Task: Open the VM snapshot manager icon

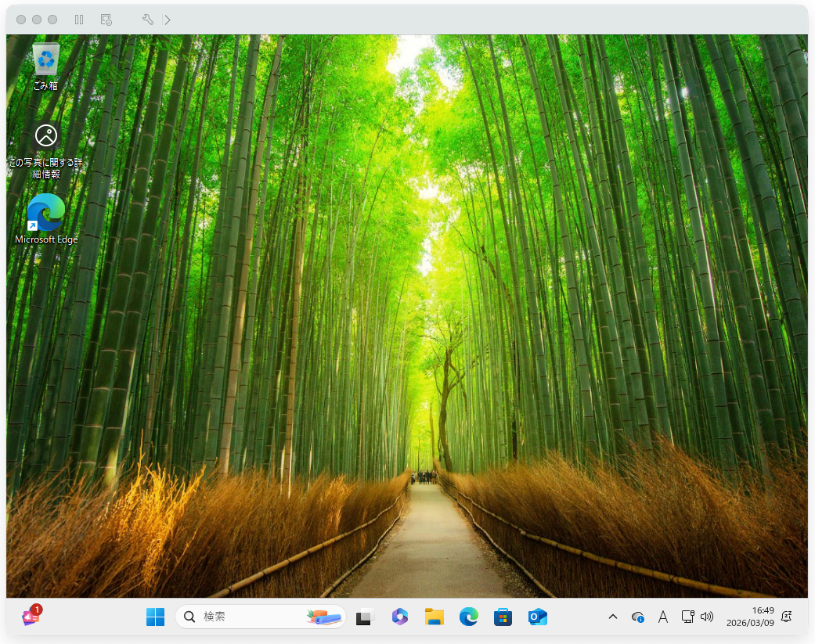Action: pos(106,20)
